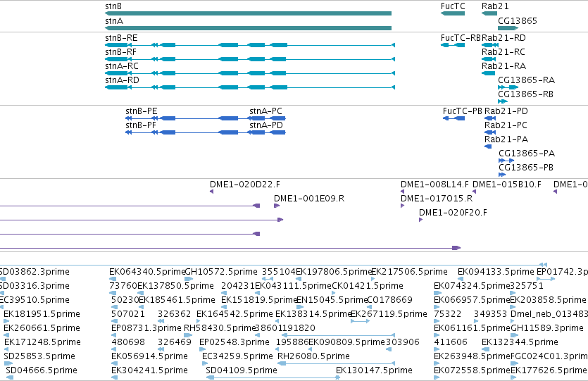Open EST EN15045.5prime
The width and height of the screenshot is (588, 381).
coord(332,300)
